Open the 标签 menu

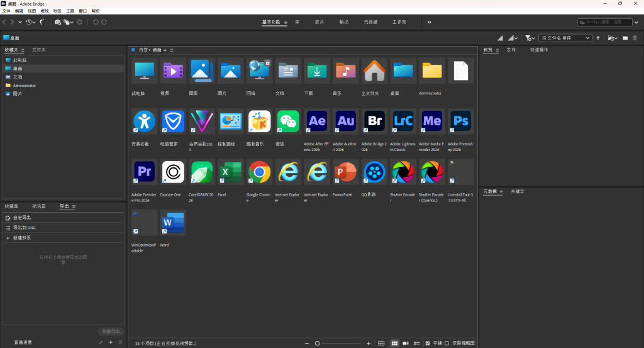57,11
